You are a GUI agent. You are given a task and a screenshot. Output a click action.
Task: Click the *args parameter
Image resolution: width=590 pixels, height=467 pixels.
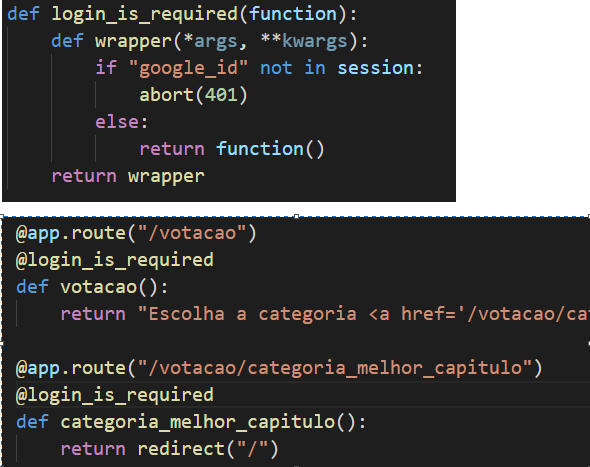pyautogui.click(x=210, y=41)
